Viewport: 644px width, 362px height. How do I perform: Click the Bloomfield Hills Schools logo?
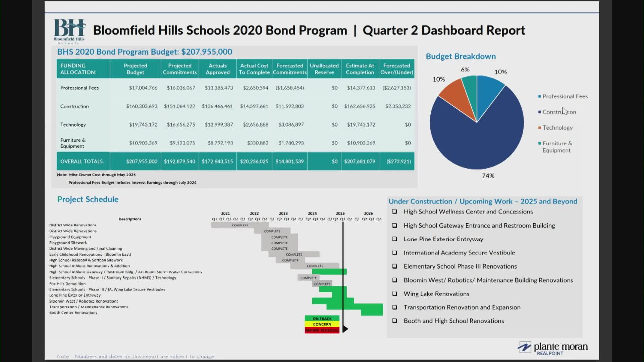pos(69,31)
